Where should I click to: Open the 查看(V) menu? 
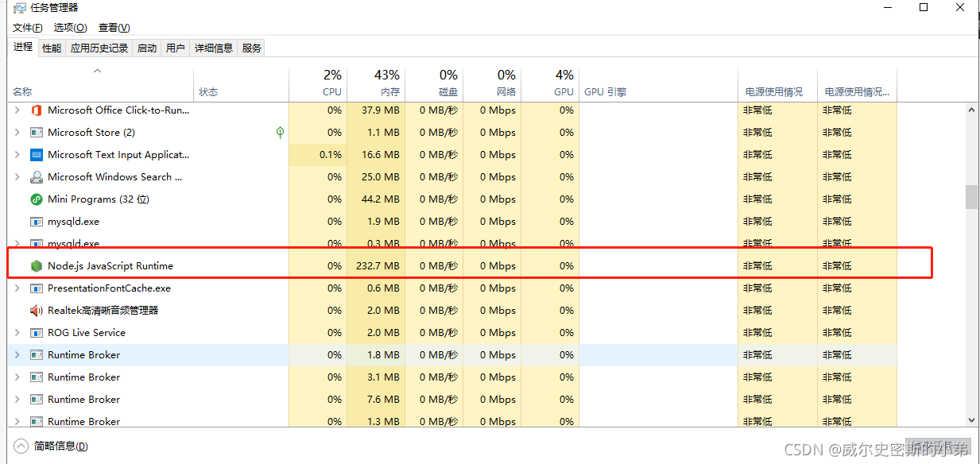coord(113,28)
